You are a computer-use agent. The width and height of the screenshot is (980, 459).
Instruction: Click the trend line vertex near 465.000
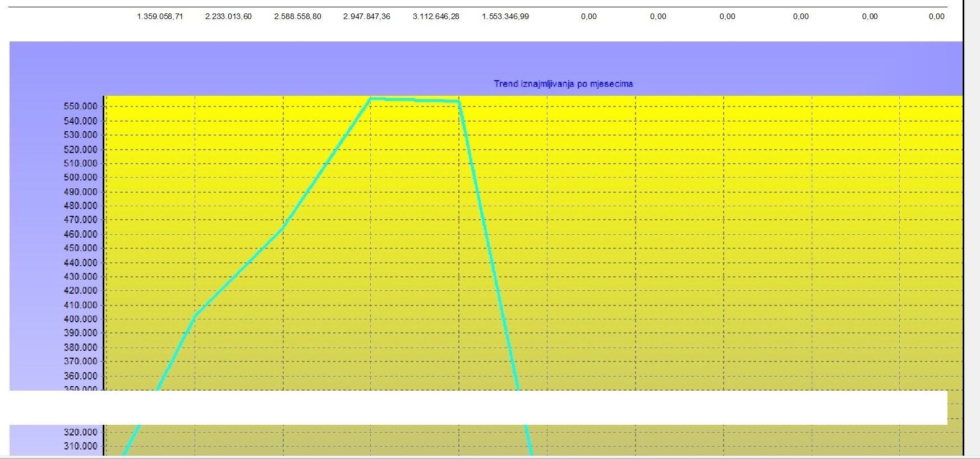point(283,227)
